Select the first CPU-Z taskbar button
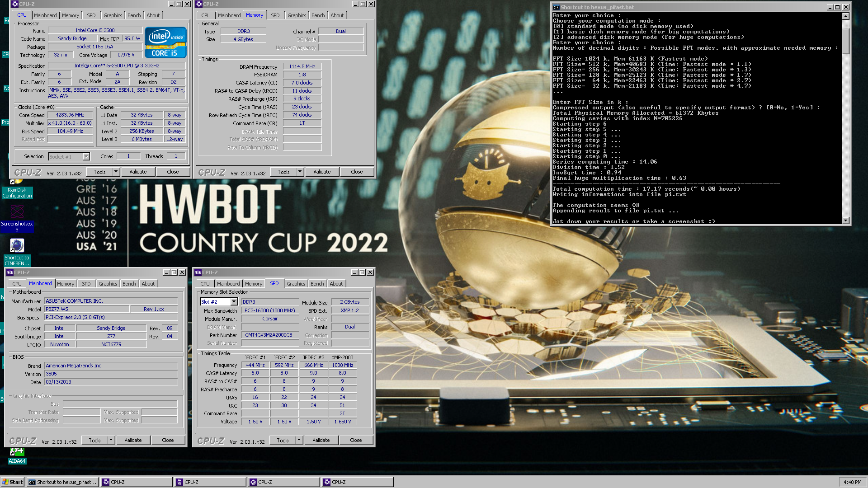 coord(137,482)
